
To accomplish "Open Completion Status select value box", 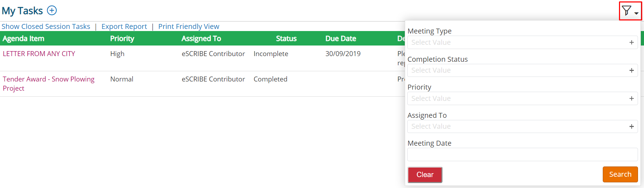I will (522, 70).
